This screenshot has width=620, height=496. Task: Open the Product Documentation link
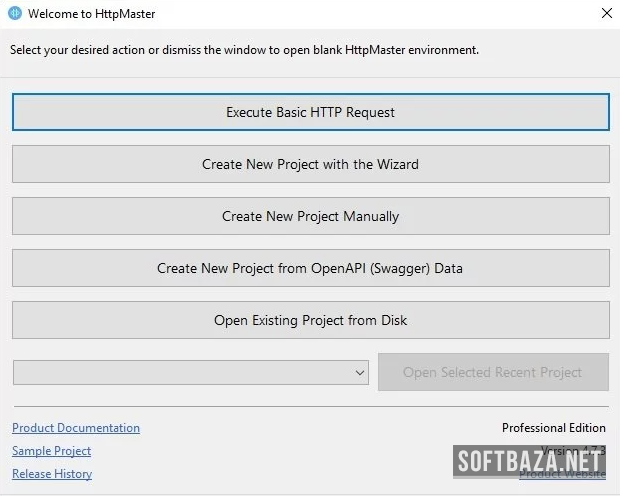point(76,428)
